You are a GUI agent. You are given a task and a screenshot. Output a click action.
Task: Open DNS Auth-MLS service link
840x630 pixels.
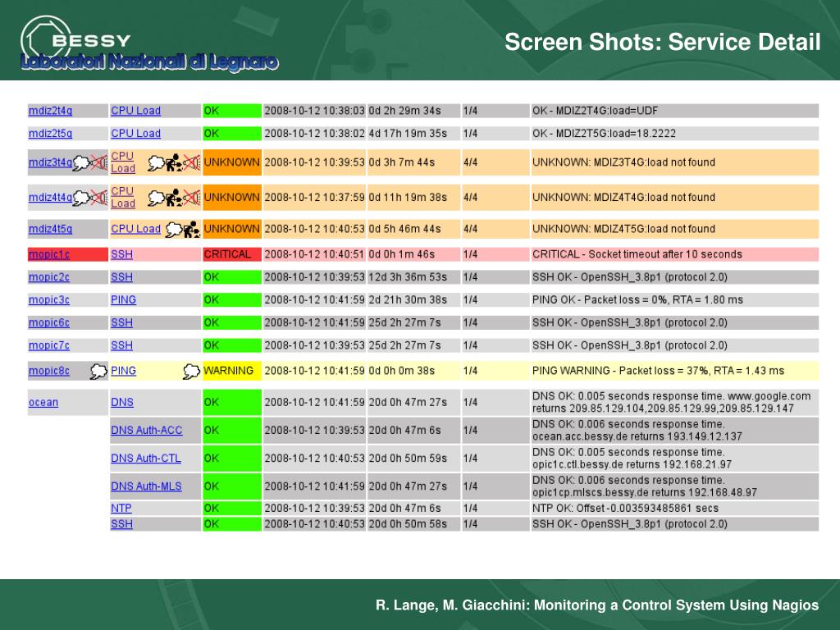[146, 486]
